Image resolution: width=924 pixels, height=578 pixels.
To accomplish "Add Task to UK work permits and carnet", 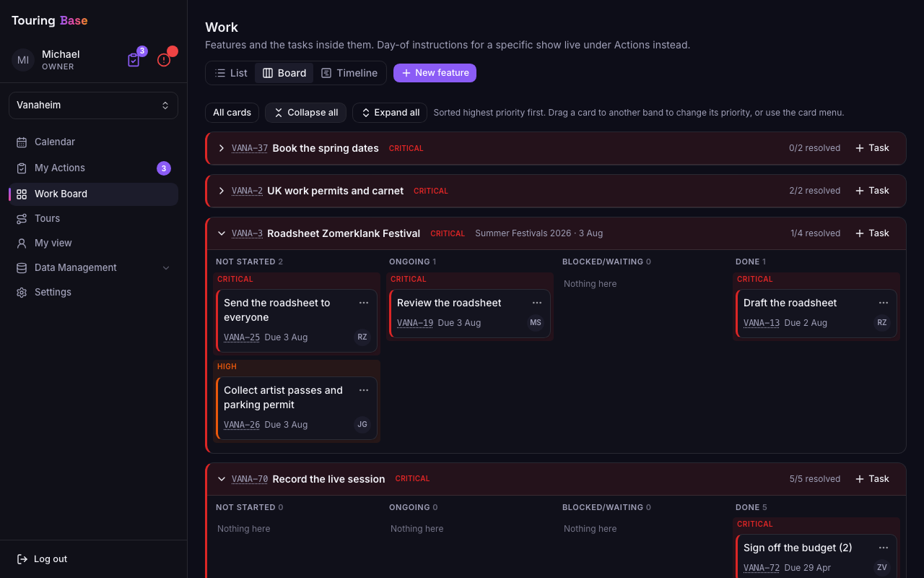I will pos(872,191).
